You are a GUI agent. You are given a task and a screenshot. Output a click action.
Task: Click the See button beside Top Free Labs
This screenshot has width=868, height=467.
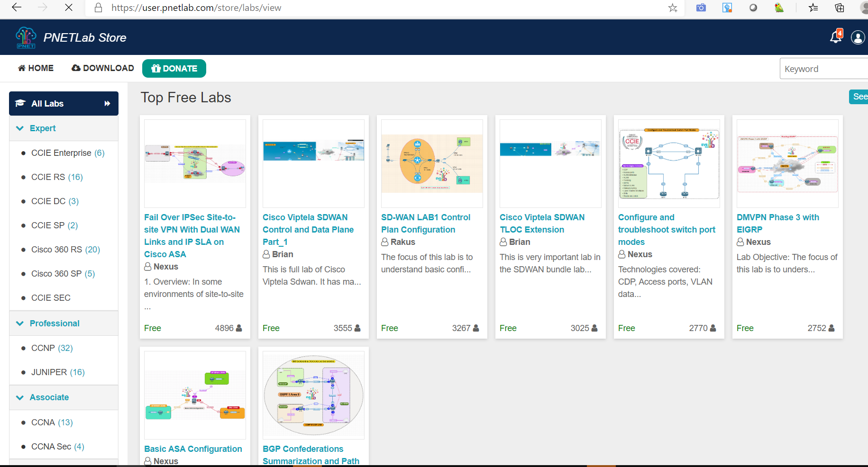click(x=859, y=97)
